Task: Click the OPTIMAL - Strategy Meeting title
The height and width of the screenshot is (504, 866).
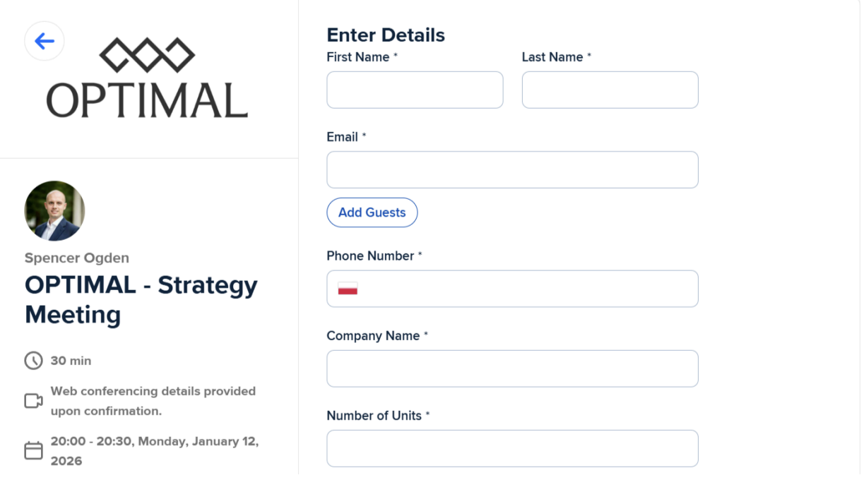Action: tap(141, 299)
